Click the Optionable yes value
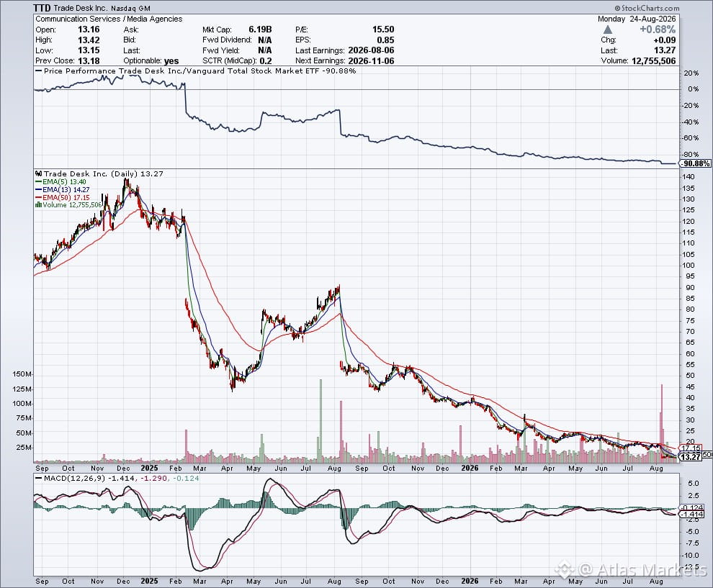Viewport: 713px width, 588px height. click(x=171, y=61)
